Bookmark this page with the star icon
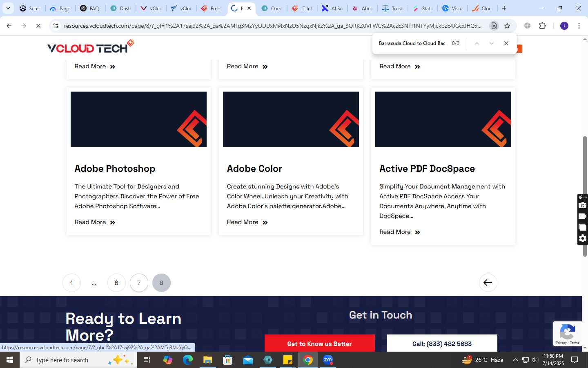The width and height of the screenshot is (588, 368). click(x=507, y=26)
